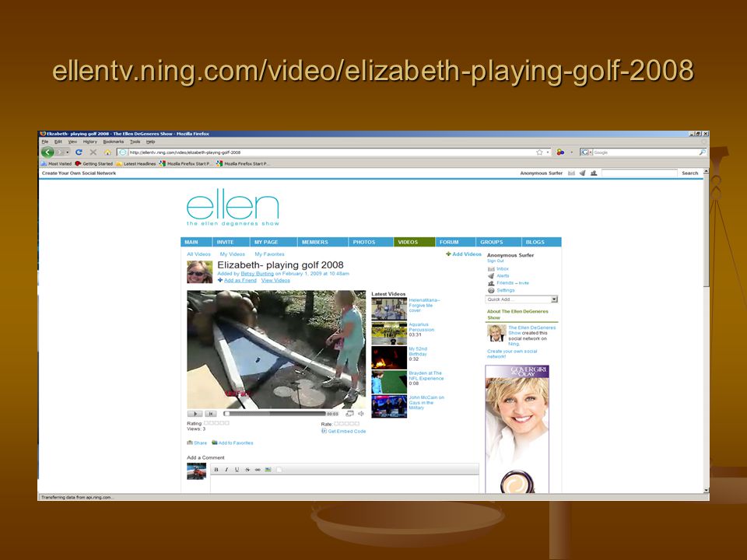
Task: Mute the video with the speaker icon
Action: pos(360,414)
